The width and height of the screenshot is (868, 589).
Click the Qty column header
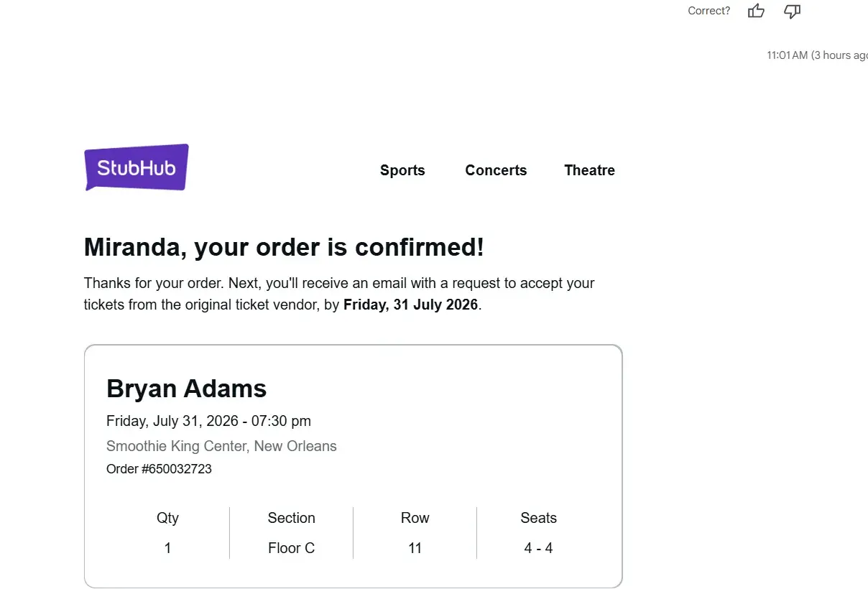pos(167,518)
